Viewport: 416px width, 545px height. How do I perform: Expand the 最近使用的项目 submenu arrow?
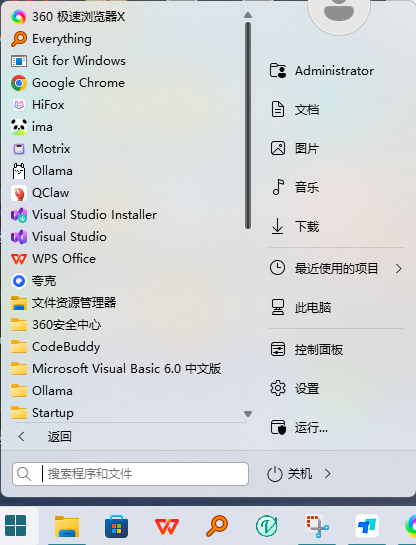coord(399,268)
